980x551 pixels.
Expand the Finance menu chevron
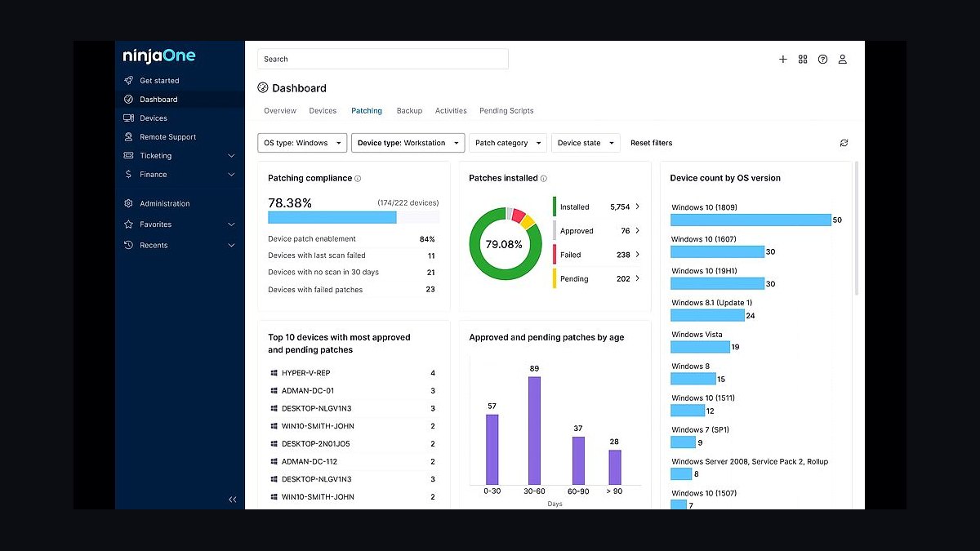click(x=231, y=175)
